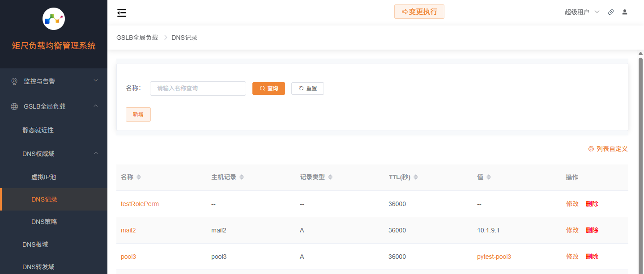Collapse the DNS权威域 submenu chevron

pos(95,153)
